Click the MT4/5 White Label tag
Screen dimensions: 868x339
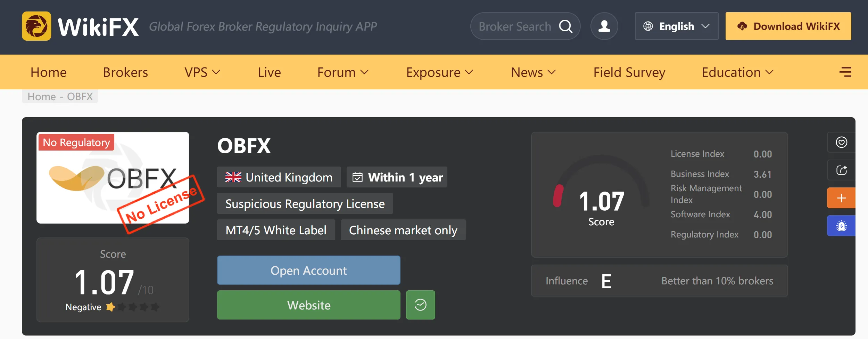(x=276, y=230)
